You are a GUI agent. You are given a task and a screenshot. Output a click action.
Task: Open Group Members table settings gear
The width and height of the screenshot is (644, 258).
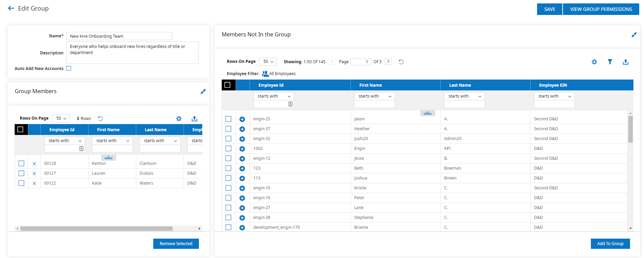click(x=179, y=119)
